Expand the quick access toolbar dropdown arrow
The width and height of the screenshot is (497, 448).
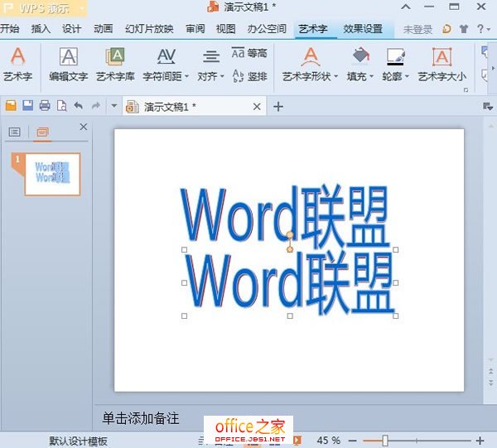pos(114,106)
